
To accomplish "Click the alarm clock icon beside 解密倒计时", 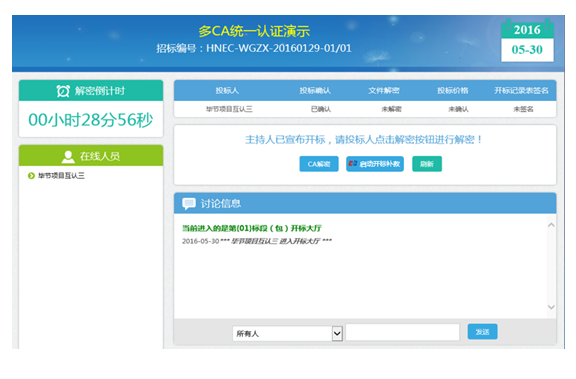I will [63, 91].
